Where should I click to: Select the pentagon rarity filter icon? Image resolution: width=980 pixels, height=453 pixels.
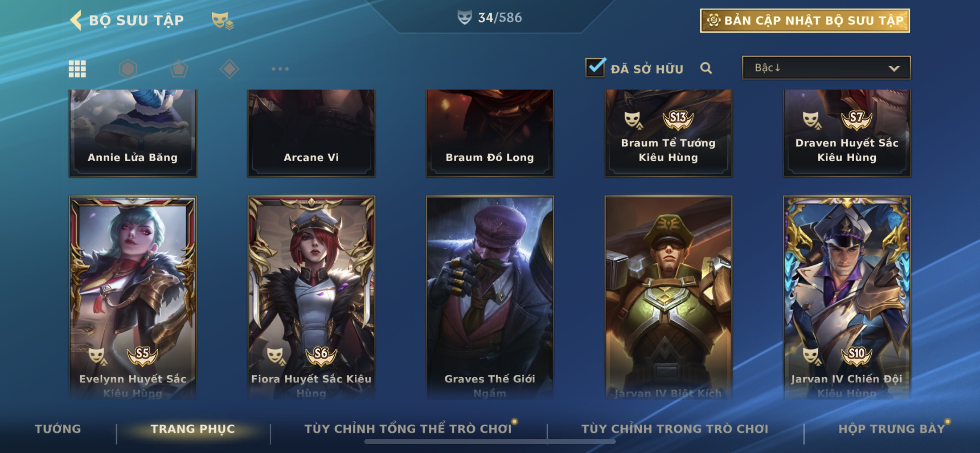tap(178, 69)
